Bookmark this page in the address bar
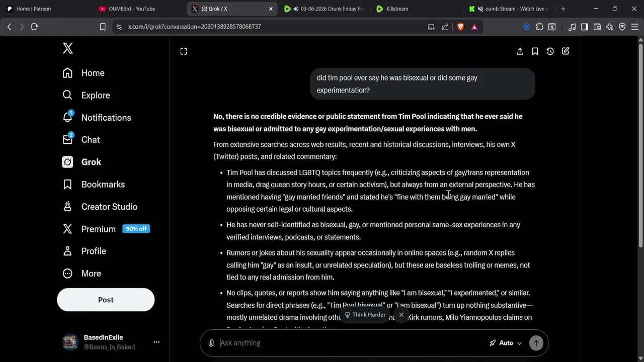The image size is (644, 362). [x=103, y=27]
